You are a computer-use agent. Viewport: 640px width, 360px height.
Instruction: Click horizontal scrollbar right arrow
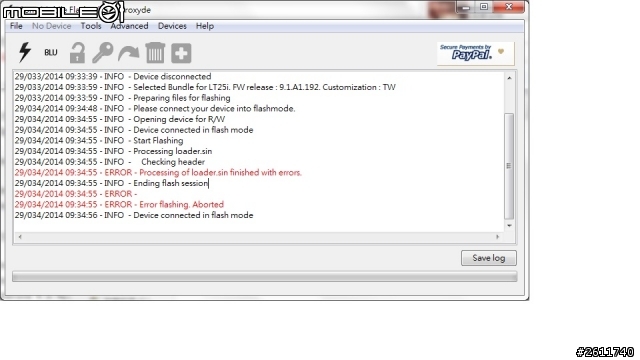[x=497, y=237]
